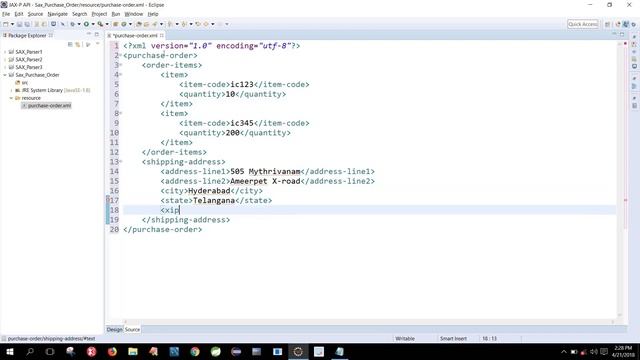Open the Run menu
The width and height of the screenshot is (640, 360).
tap(116, 14)
